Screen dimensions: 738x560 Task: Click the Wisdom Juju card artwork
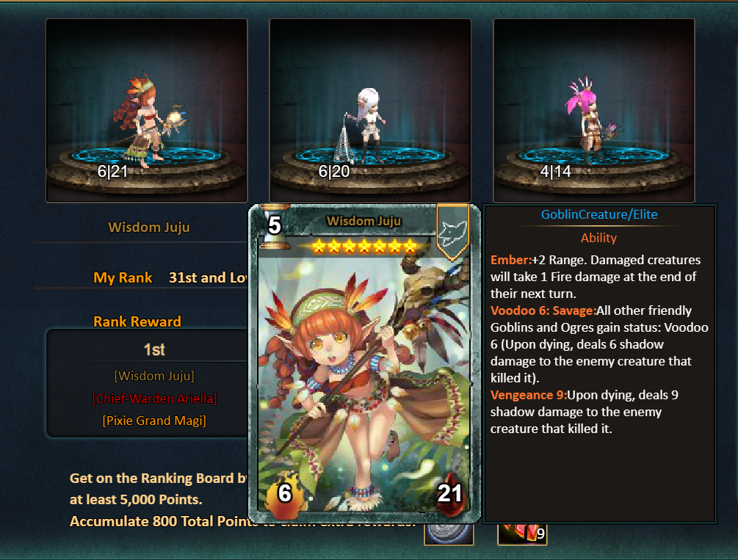coord(363,372)
